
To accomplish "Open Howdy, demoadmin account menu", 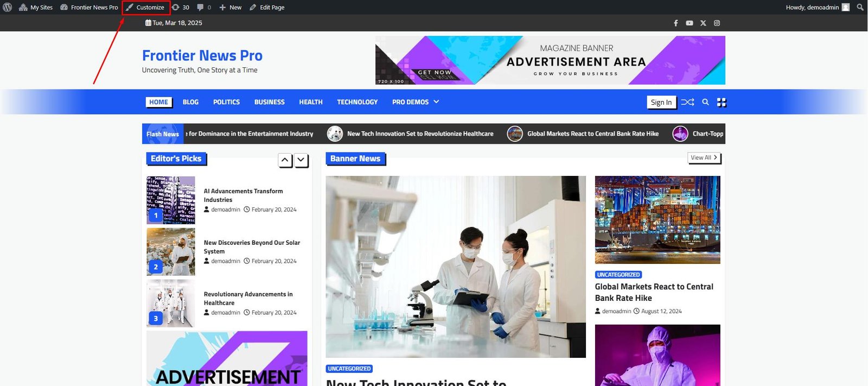I will click(818, 7).
